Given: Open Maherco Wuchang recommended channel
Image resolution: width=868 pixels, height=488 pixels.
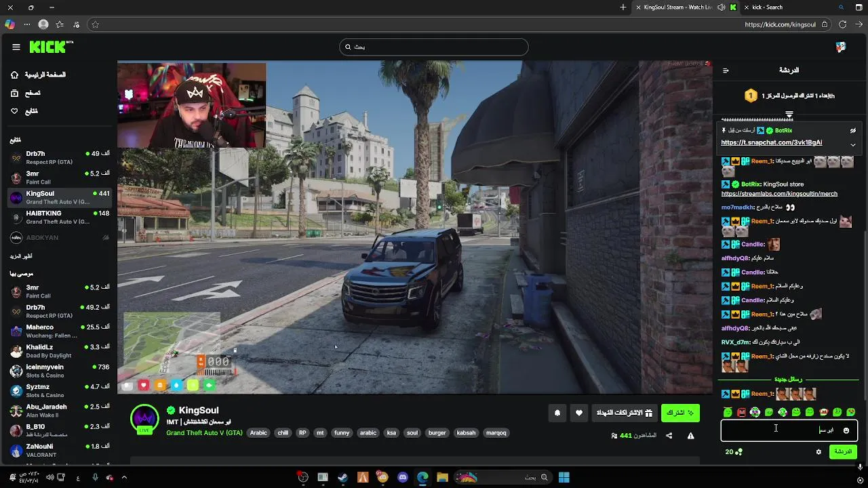Looking at the screenshot, I should pyautogui.click(x=60, y=331).
